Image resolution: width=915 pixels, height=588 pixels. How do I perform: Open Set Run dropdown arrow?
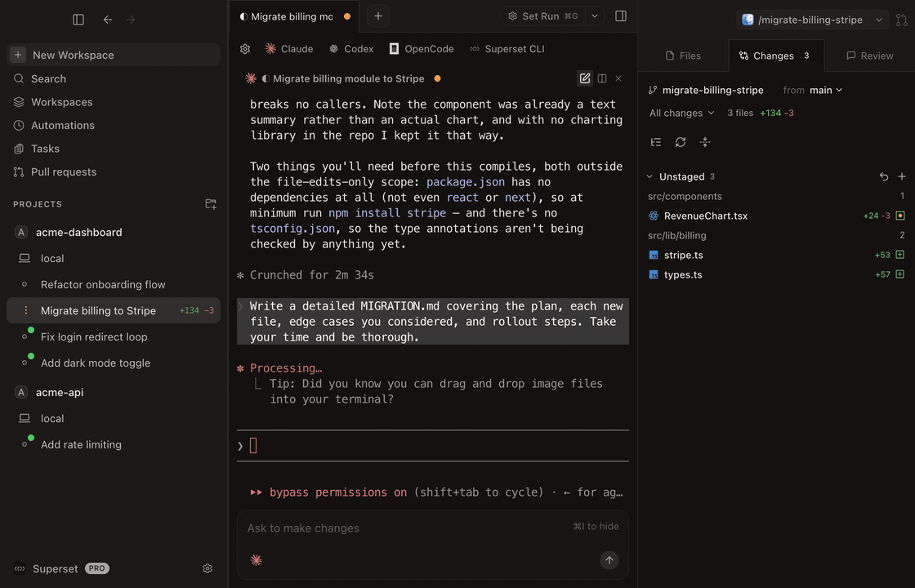click(595, 16)
